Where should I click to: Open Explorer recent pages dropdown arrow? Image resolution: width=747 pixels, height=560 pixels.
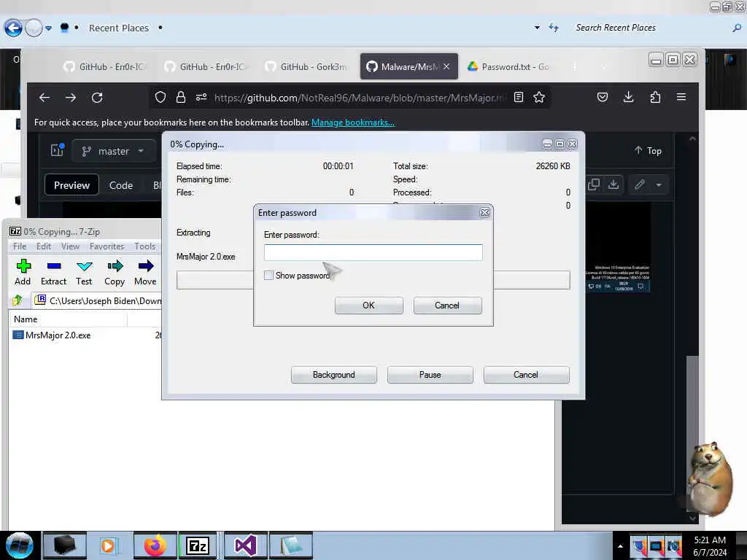pyautogui.click(x=49, y=28)
